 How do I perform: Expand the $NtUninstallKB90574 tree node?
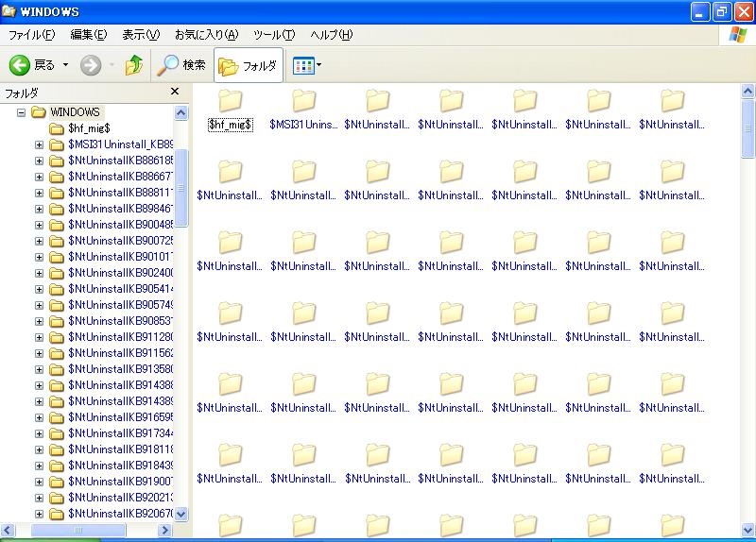39,305
